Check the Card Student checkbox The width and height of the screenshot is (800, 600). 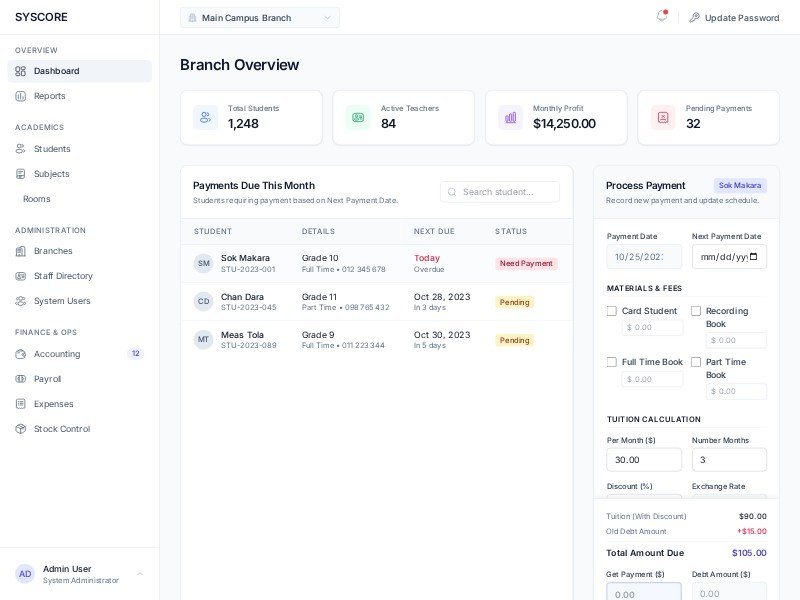[612, 311]
